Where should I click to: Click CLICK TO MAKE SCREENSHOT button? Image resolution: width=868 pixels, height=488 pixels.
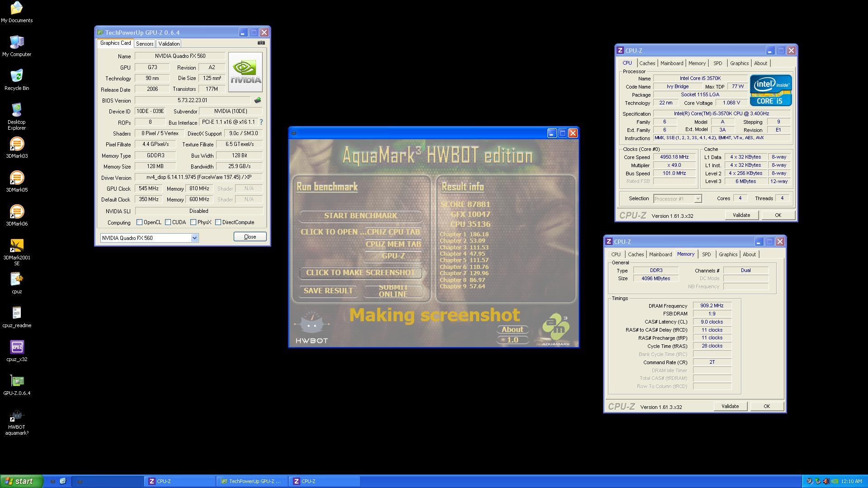tap(360, 272)
